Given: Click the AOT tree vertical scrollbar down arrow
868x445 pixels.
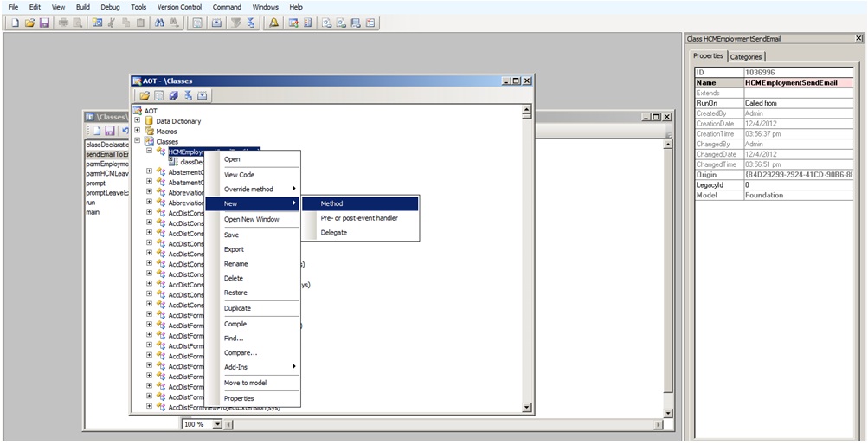Looking at the screenshot, I should click(x=527, y=408).
